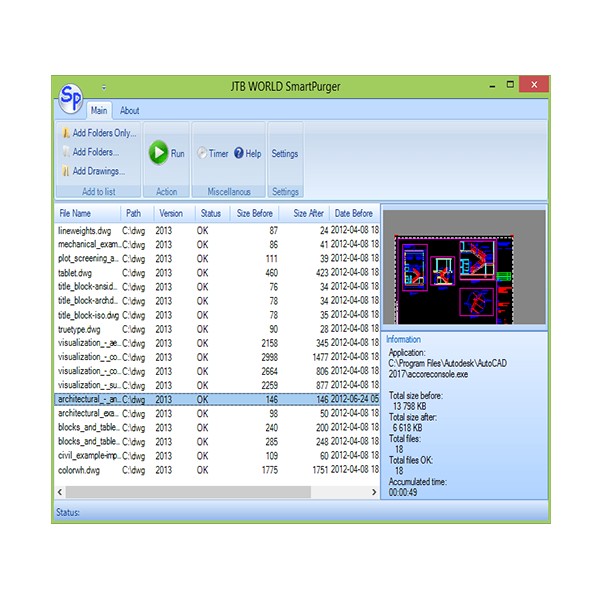
Task: Select blocks_and_table file with size 285
Action: (217, 442)
